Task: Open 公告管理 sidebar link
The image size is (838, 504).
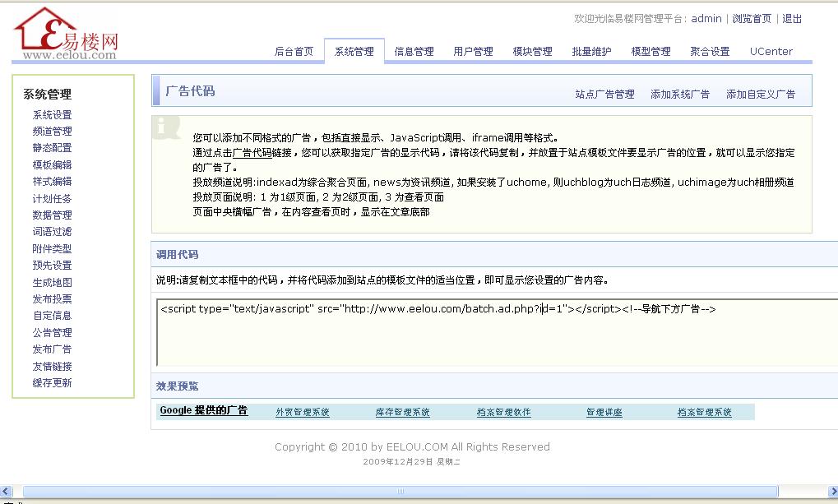Action: [x=52, y=332]
